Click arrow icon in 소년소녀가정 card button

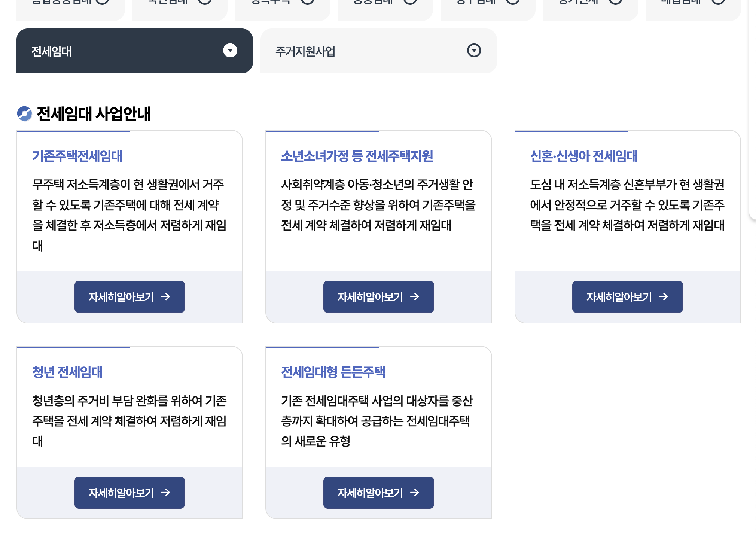[415, 297]
